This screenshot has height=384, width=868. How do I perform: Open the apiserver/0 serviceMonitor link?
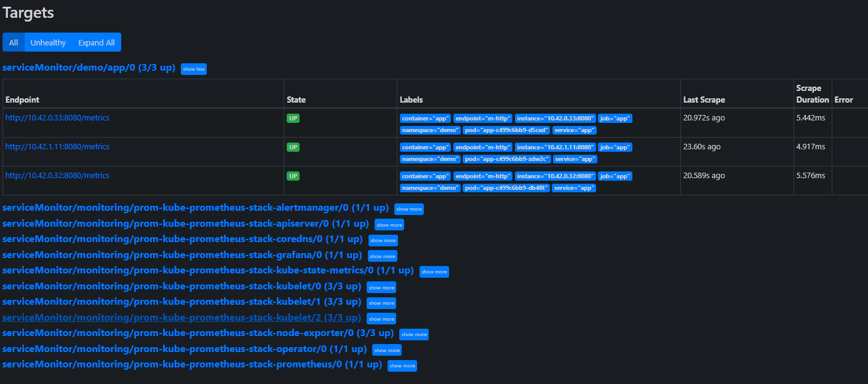186,224
